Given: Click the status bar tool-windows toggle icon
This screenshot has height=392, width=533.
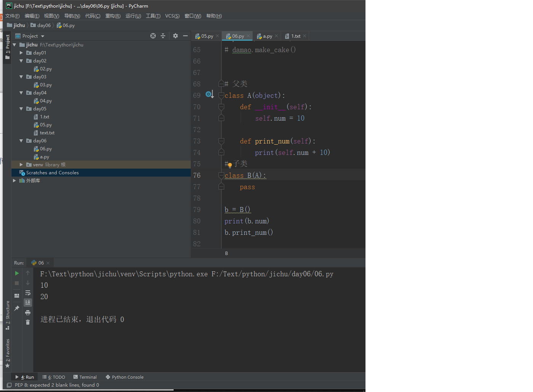Looking at the screenshot, I should 9,385.
